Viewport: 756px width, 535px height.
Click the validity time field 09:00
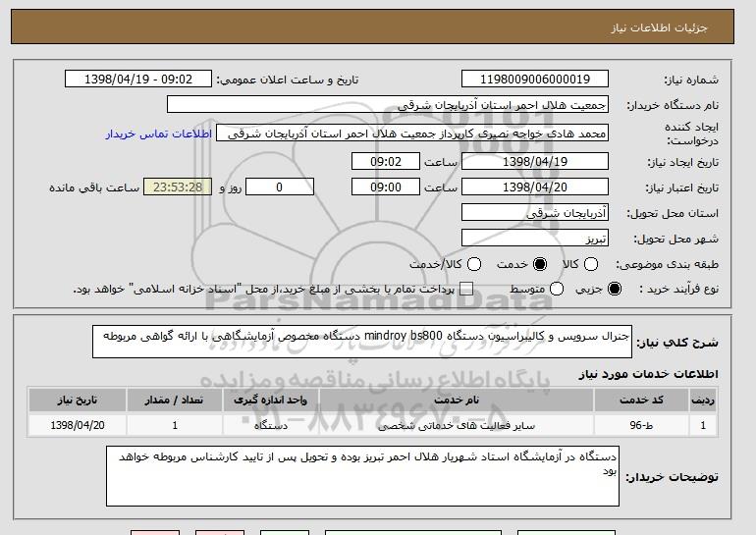tap(386, 187)
